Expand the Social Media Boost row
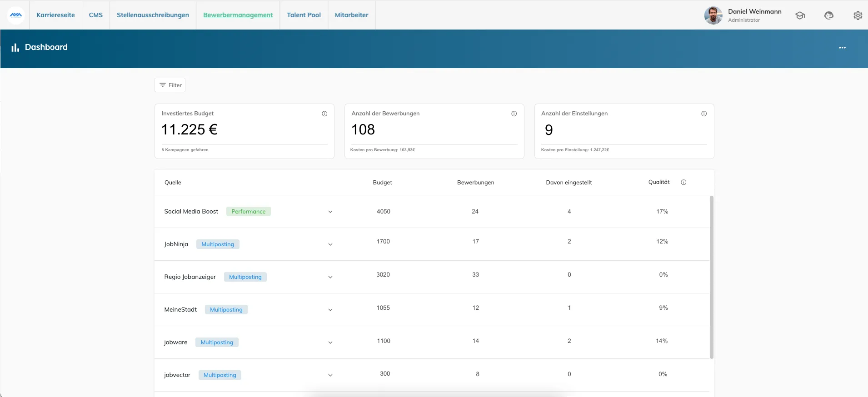 click(x=330, y=212)
